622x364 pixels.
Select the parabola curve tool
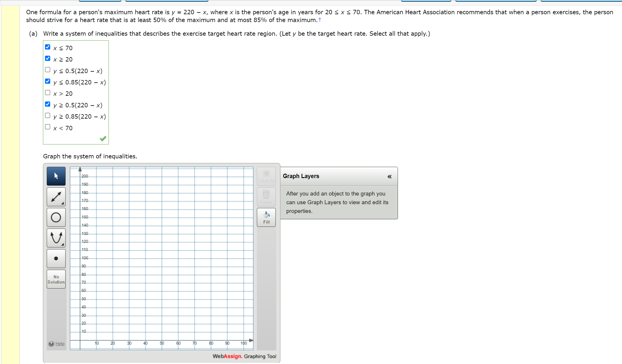[56, 238]
